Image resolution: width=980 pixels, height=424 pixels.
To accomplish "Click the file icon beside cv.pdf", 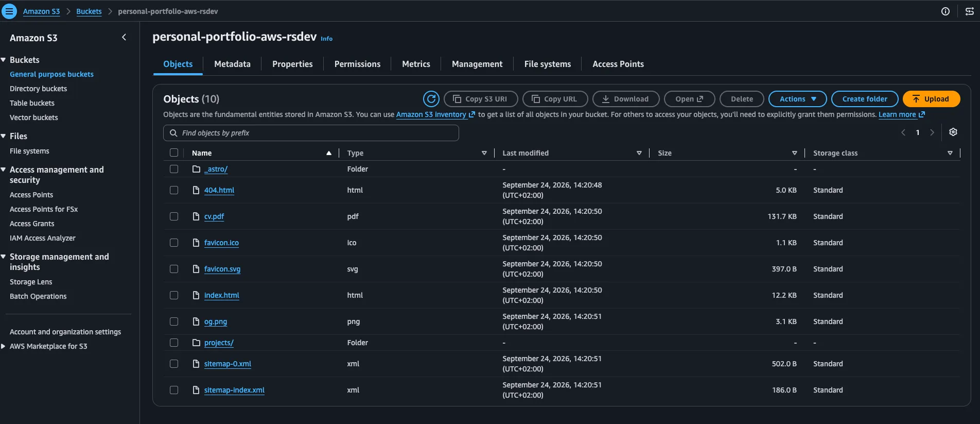I will coord(196,216).
